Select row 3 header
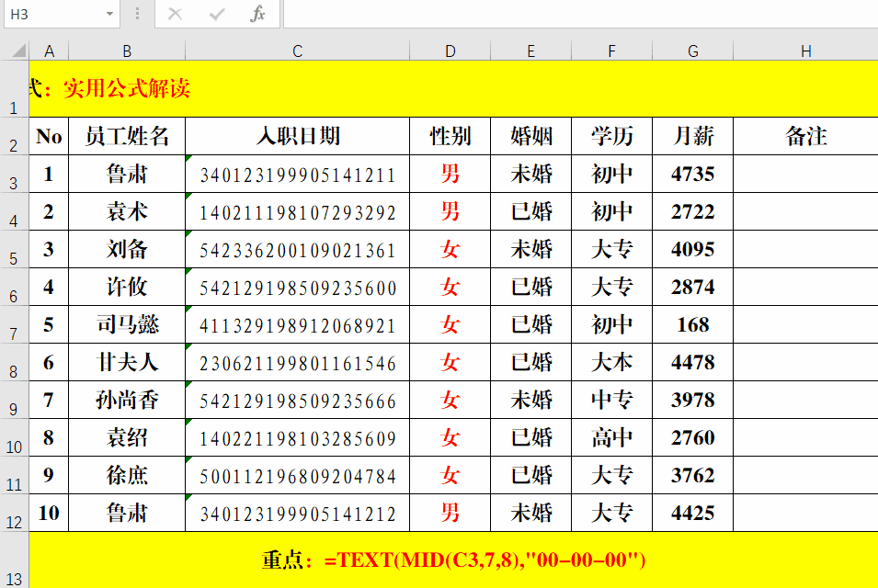 (x=14, y=174)
